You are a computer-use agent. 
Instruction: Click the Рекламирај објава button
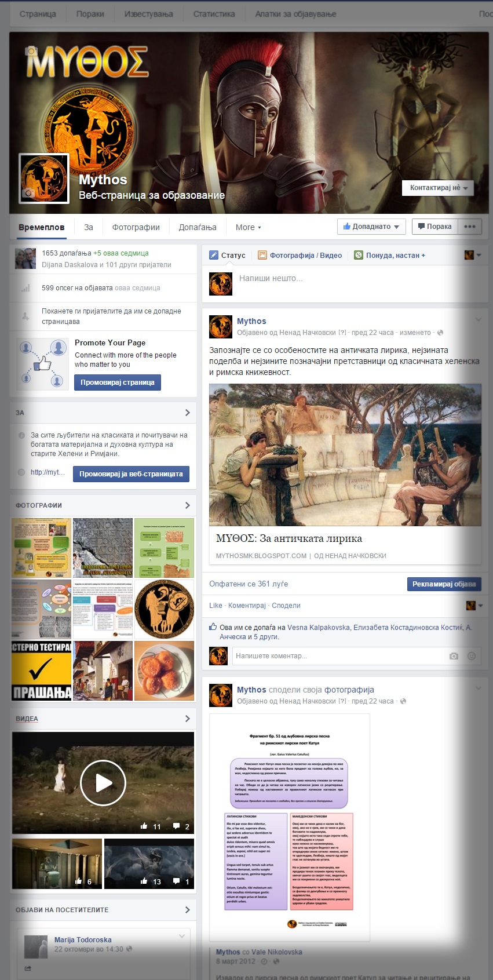pos(444,584)
